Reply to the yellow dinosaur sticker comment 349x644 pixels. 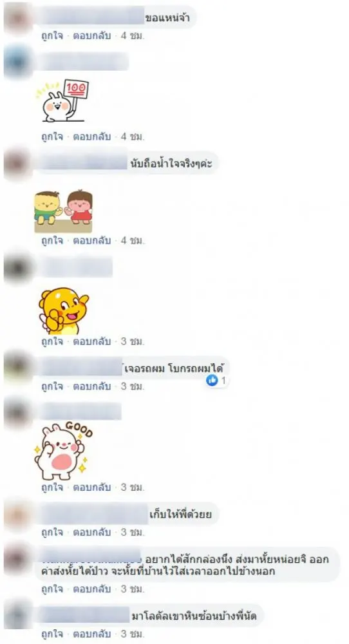point(92,341)
